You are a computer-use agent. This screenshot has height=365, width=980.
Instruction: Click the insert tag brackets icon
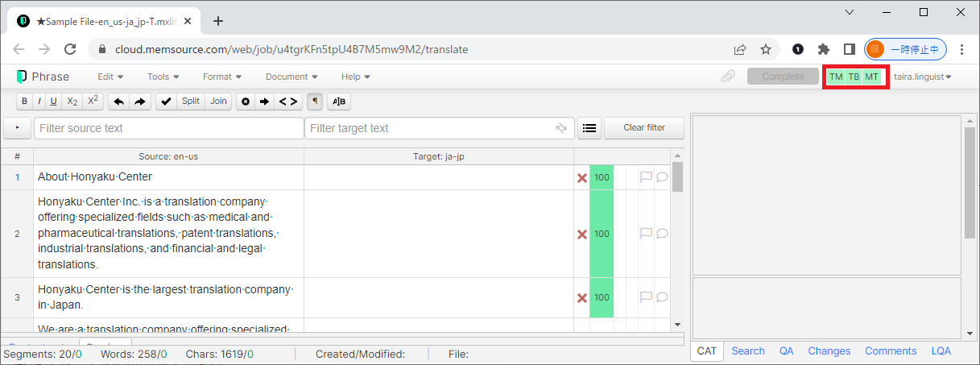[288, 102]
